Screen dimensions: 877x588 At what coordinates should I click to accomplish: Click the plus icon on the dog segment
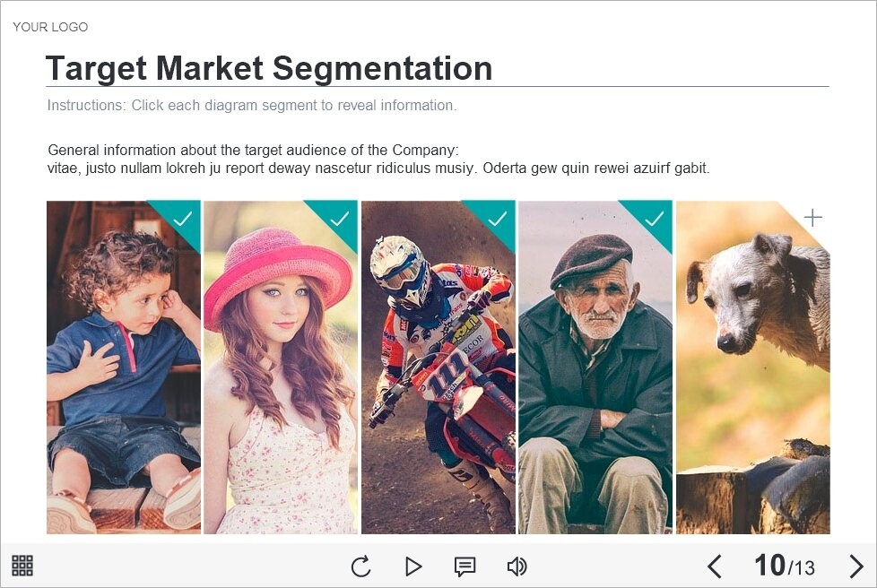[813, 217]
